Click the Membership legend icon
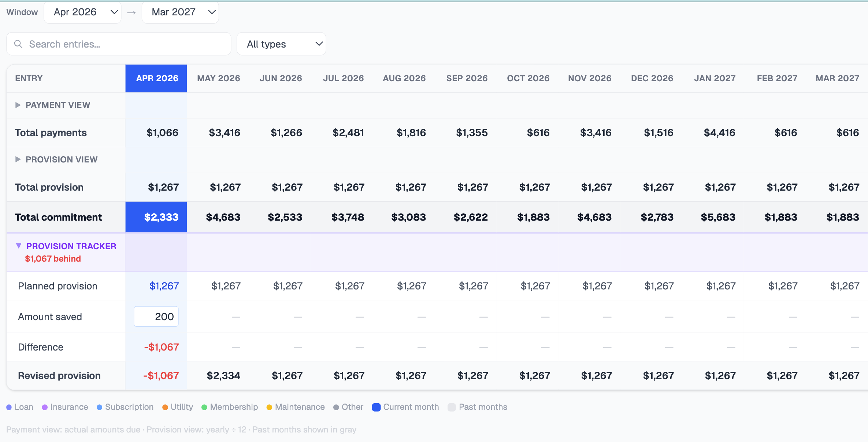The image size is (868, 442). click(204, 407)
